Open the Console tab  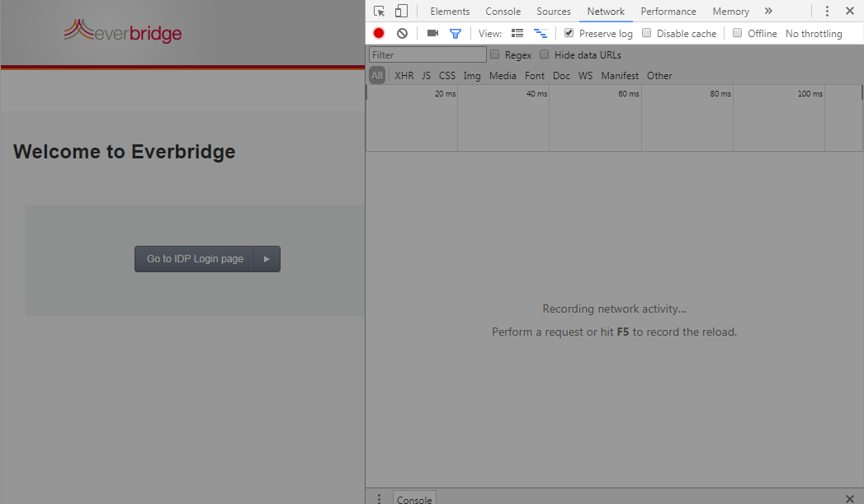point(503,11)
